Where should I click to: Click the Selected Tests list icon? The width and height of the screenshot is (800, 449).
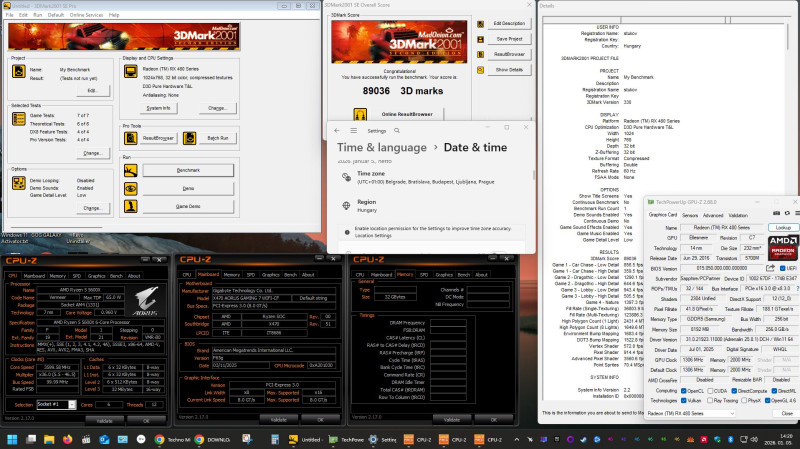(19, 119)
